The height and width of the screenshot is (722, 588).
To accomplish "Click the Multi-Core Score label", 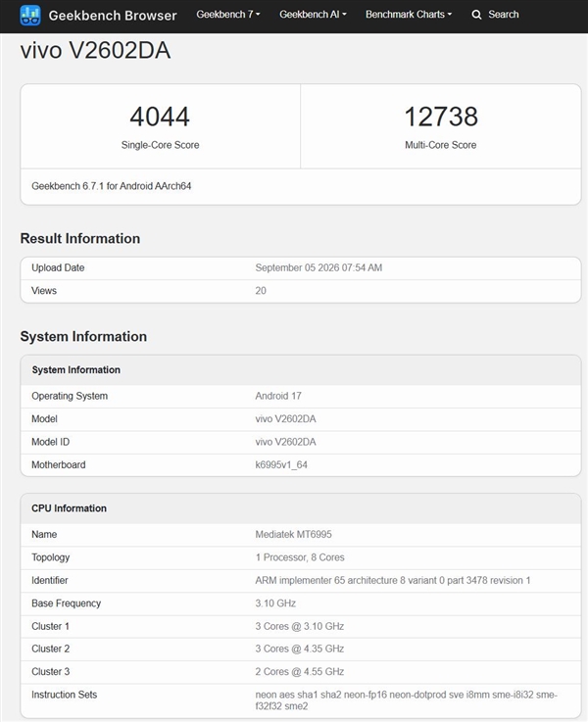I will (441, 145).
